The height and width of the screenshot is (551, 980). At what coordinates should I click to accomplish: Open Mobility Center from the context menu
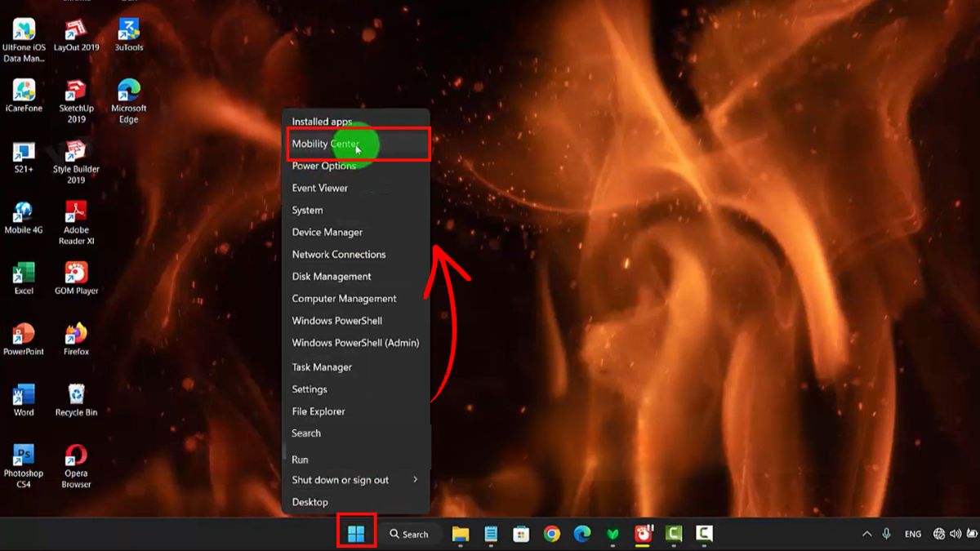click(x=356, y=144)
